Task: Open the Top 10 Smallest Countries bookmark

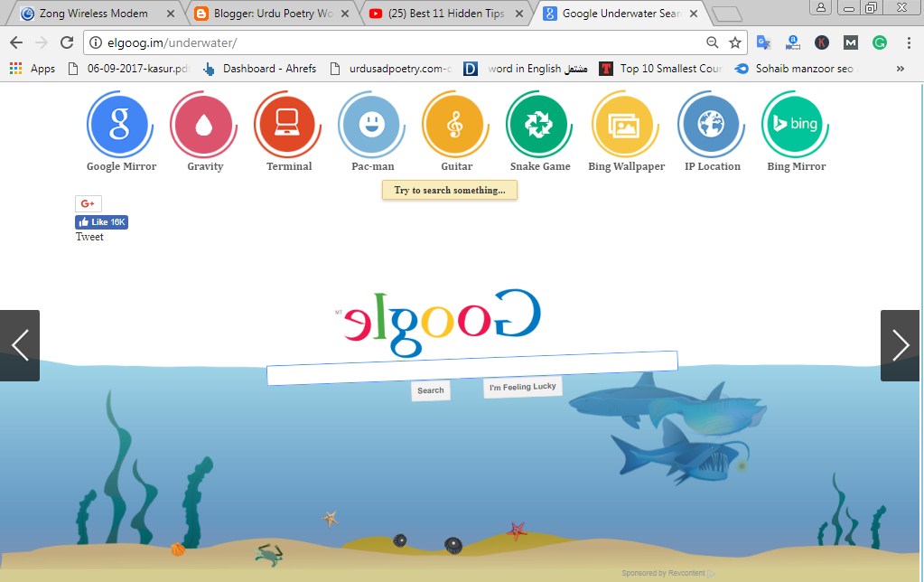Action: pyautogui.click(x=661, y=69)
